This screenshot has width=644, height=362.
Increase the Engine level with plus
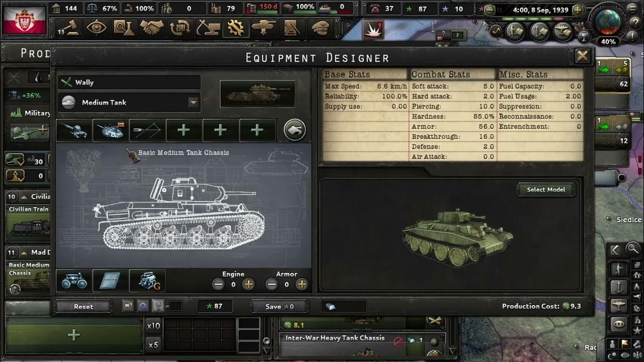(249, 285)
